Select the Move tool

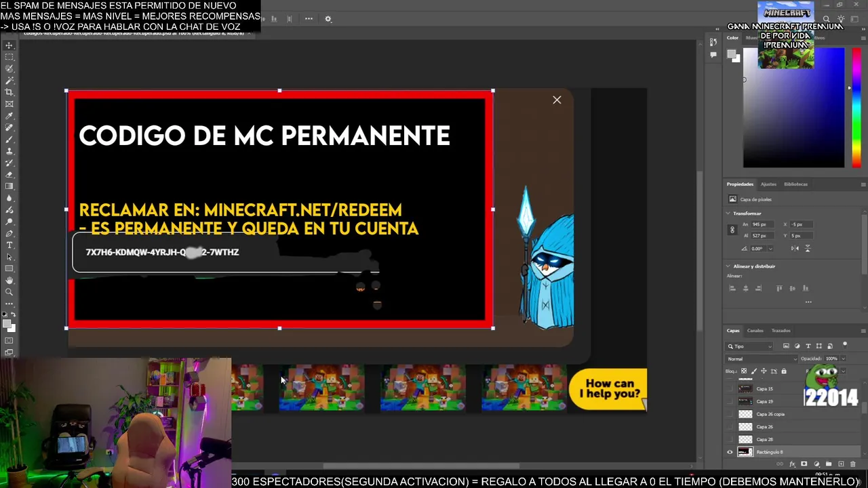9,45
